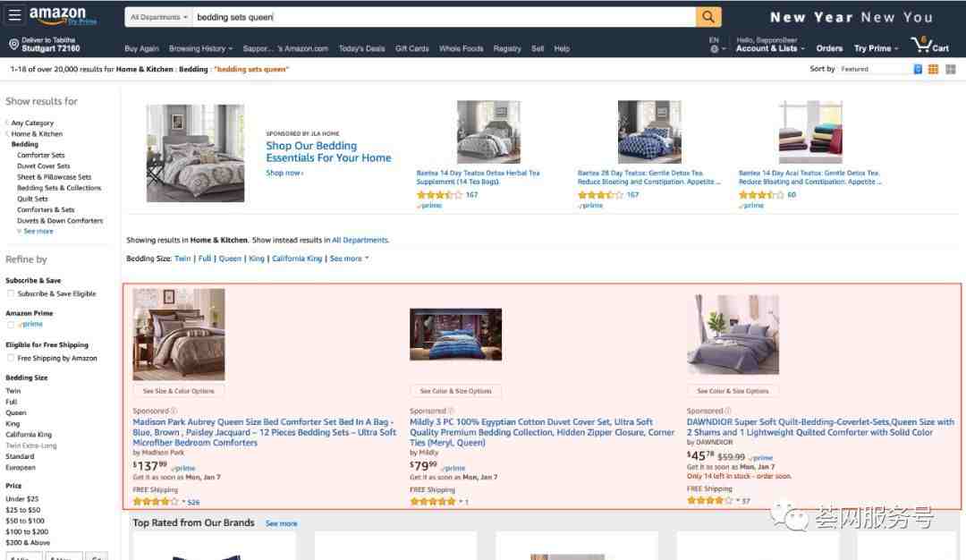
Task: Switch to list view icon
Action: point(918,69)
